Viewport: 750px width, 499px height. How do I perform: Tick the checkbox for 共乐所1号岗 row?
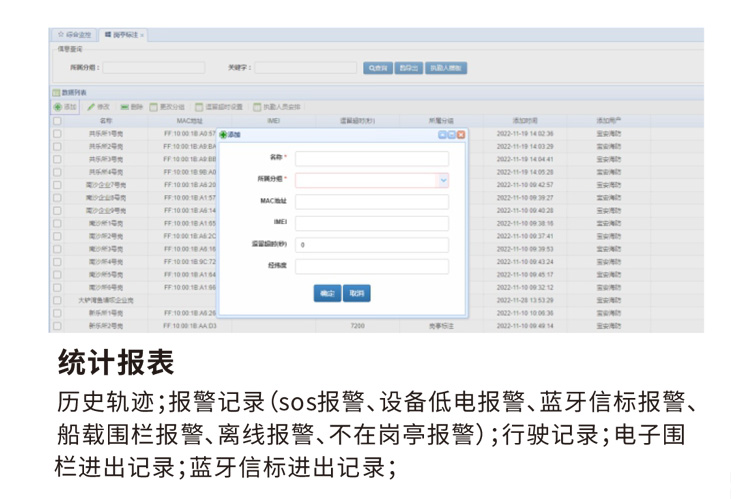coord(57,133)
